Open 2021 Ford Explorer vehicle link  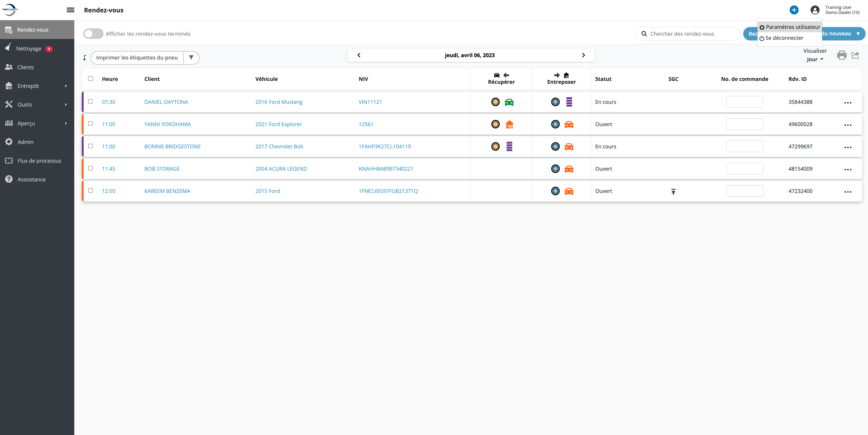pos(278,124)
